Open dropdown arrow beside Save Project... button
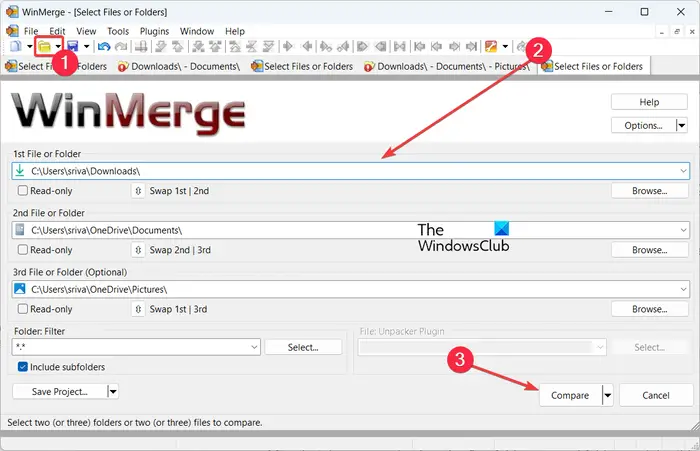Screen dimensions: 700x451 click(x=113, y=392)
